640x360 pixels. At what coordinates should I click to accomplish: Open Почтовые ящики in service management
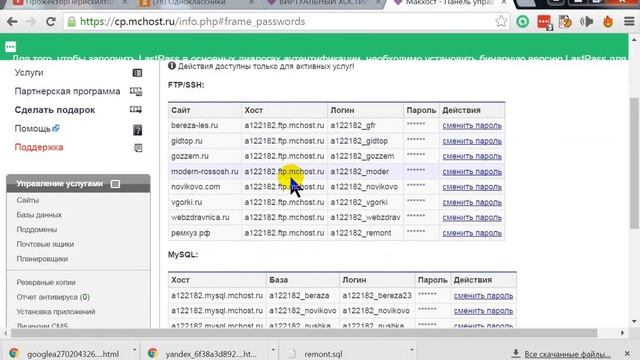45,244
